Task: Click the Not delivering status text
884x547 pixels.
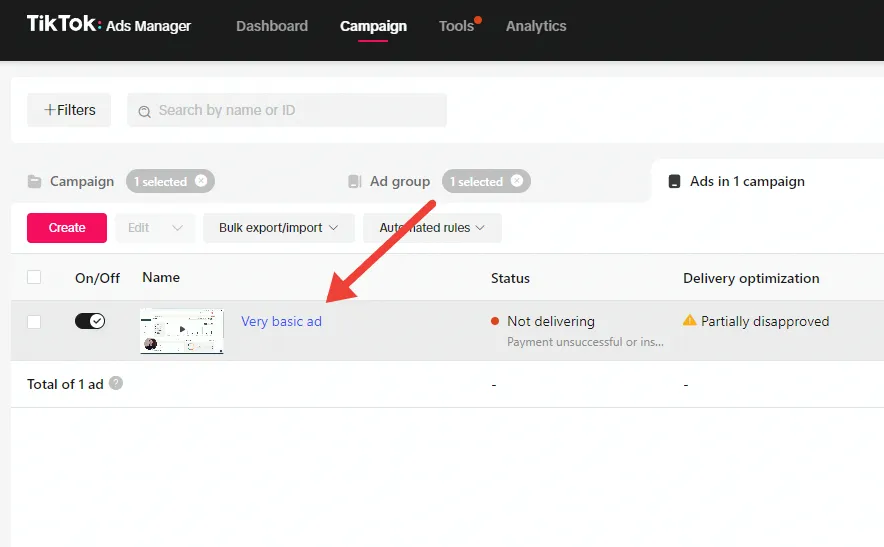Action: [551, 321]
